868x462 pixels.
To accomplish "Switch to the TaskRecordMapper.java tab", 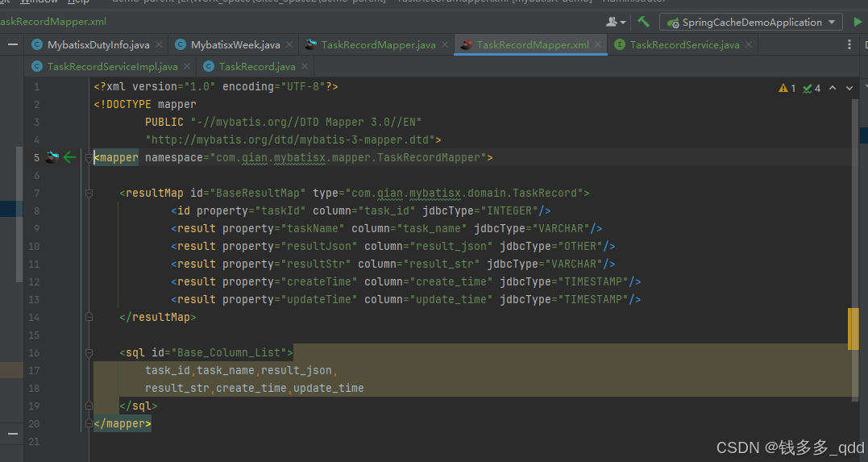I will (x=378, y=45).
